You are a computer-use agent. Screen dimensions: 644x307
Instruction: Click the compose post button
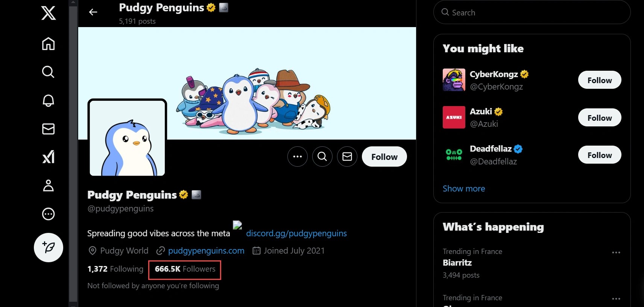click(x=49, y=248)
